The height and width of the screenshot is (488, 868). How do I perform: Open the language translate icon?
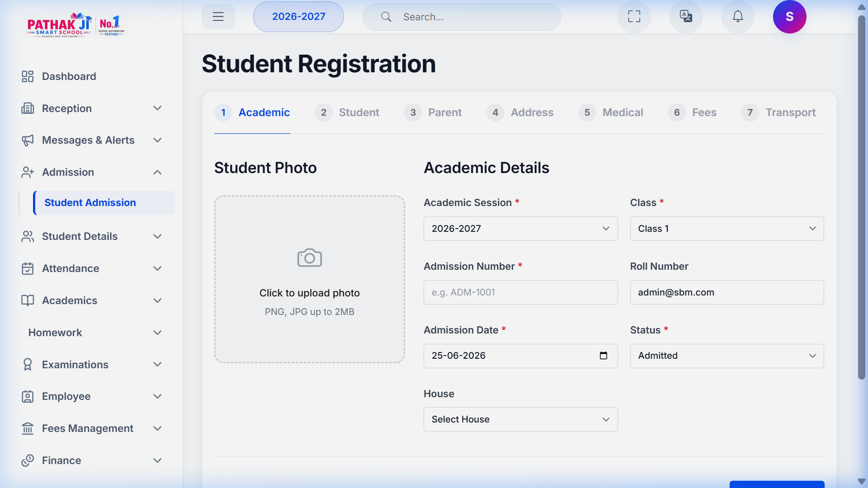[686, 17]
